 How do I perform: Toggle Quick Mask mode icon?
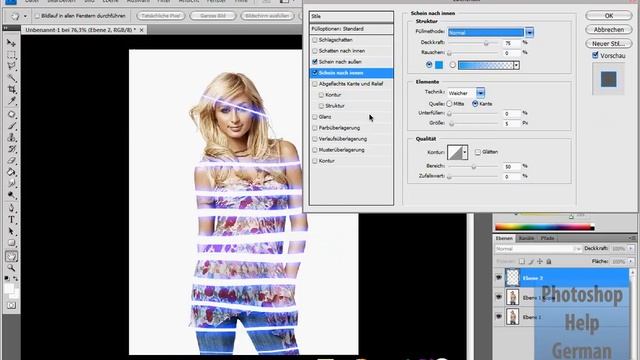point(11,305)
